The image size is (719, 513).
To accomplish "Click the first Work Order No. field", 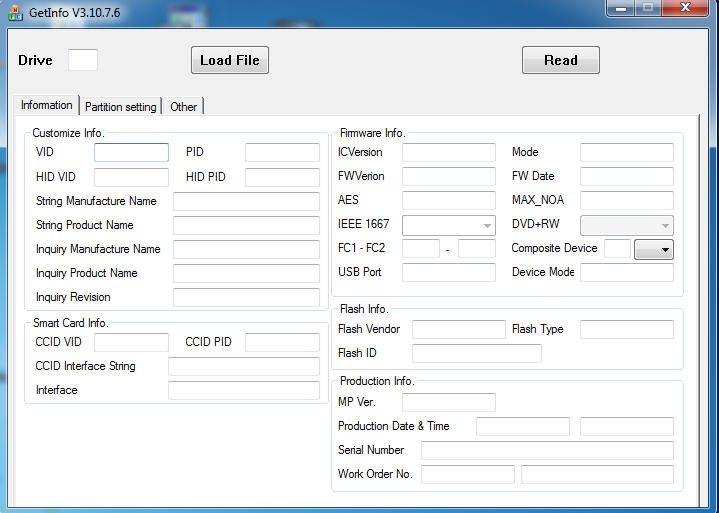I will (468, 474).
